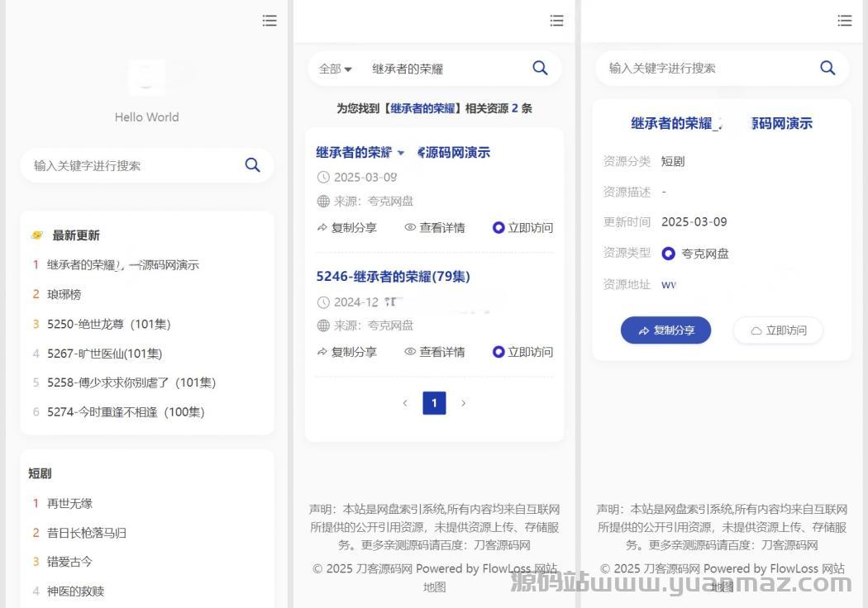Click the search magnifier in the left panel

tap(252, 165)
